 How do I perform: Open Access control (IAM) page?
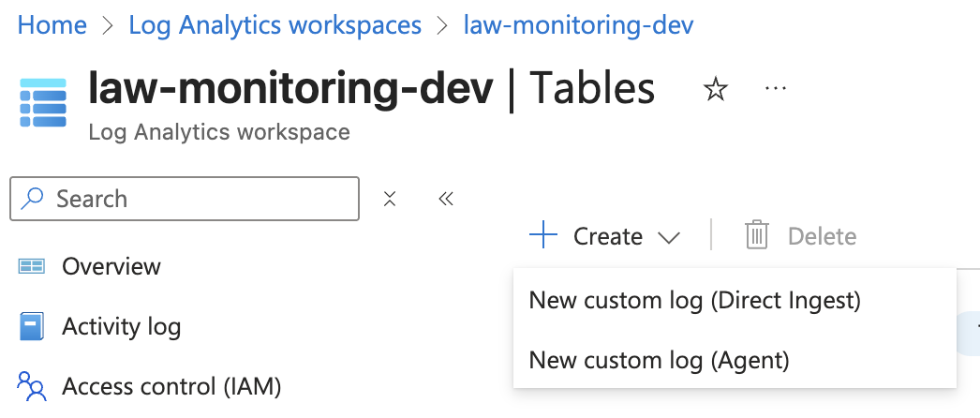[x=171, y=387]
